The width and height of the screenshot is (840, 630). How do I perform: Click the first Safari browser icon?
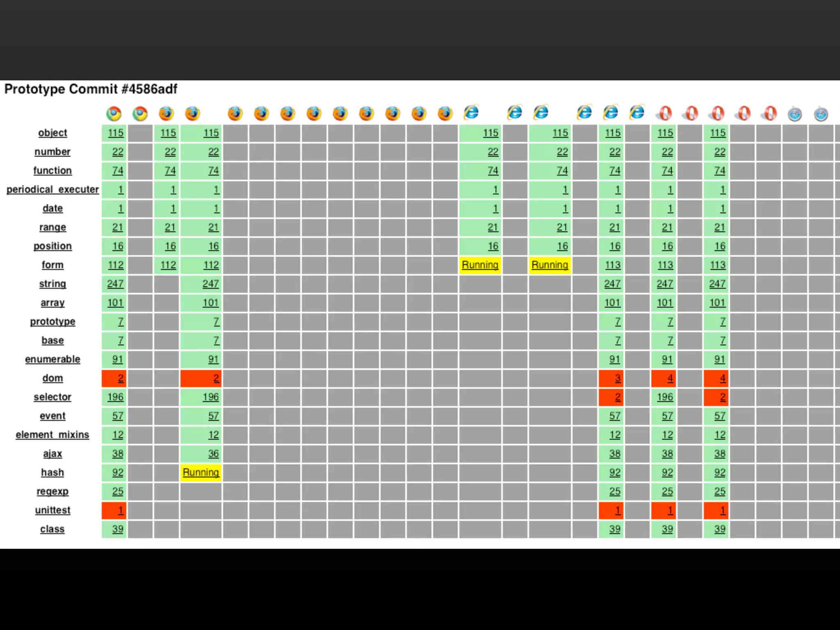795,114
